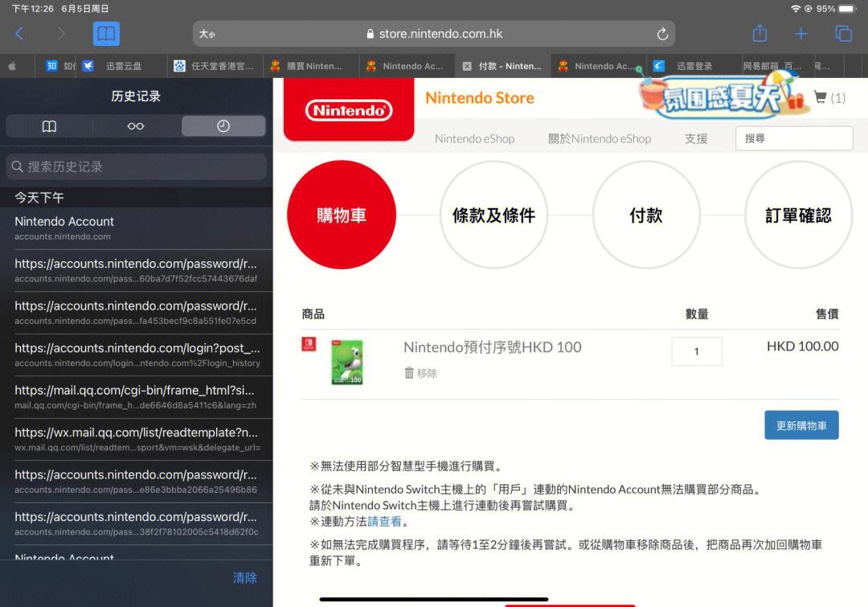Reload the page via refresh icon
Screen dimensions: 868x607
662,35
